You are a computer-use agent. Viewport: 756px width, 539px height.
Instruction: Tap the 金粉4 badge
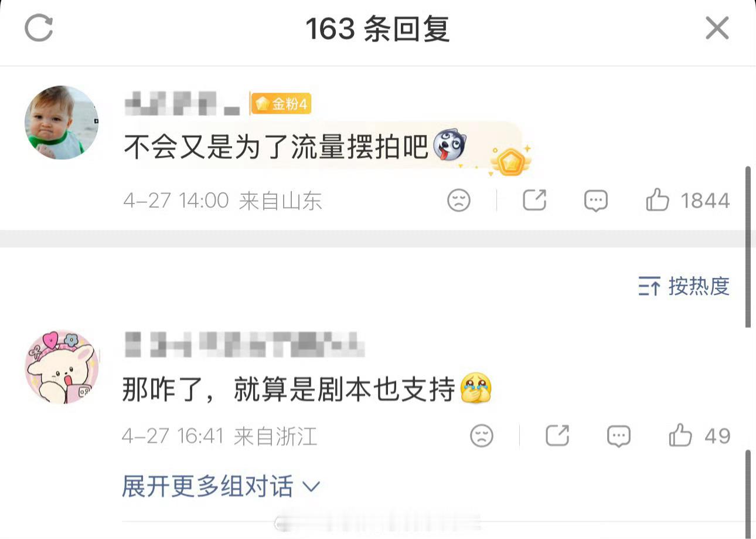click(281, 104)
